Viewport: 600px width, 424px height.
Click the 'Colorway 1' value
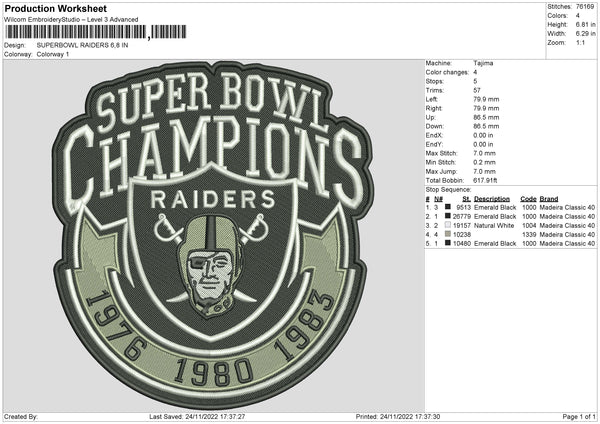[x=53, y=54]
